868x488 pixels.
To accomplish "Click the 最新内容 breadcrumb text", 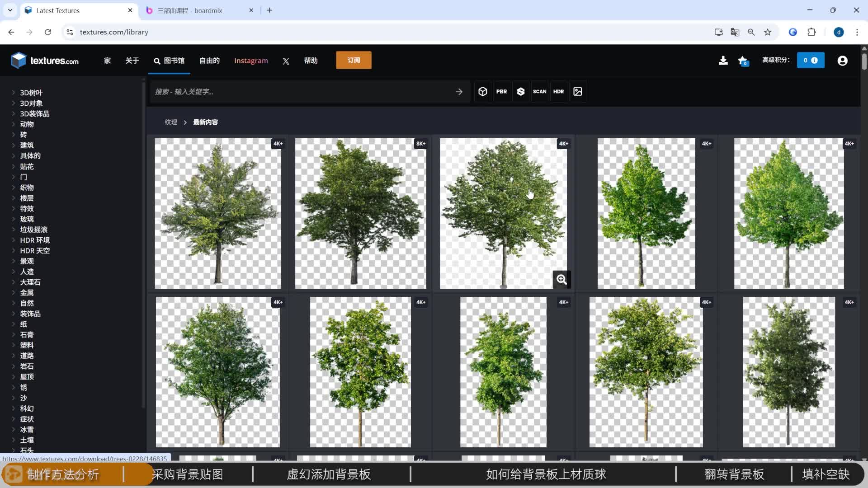I will 205,122.
